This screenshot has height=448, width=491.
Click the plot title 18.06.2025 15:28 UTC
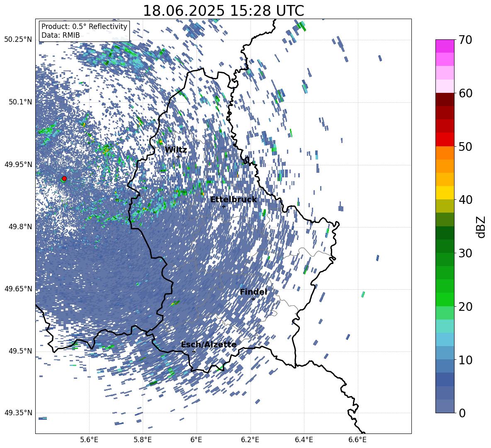[223, 11]
